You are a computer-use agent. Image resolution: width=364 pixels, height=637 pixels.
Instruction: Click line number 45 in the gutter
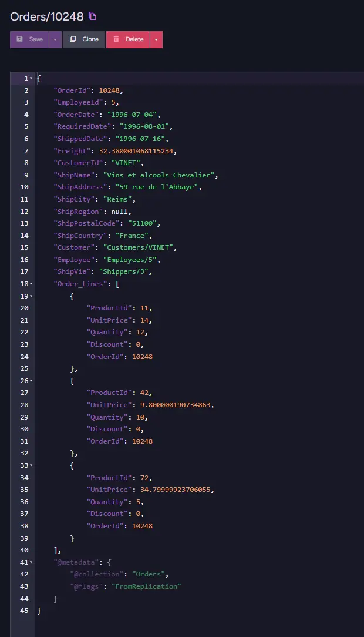24,611
